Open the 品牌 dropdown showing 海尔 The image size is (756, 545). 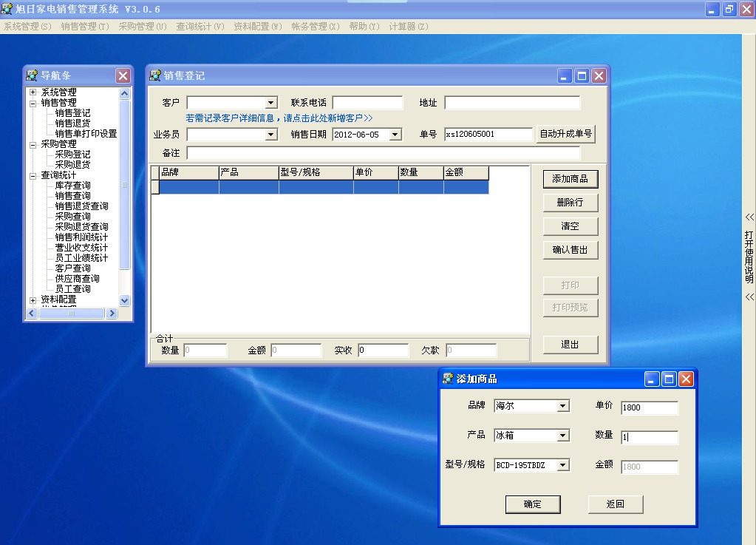coord(562,406)
